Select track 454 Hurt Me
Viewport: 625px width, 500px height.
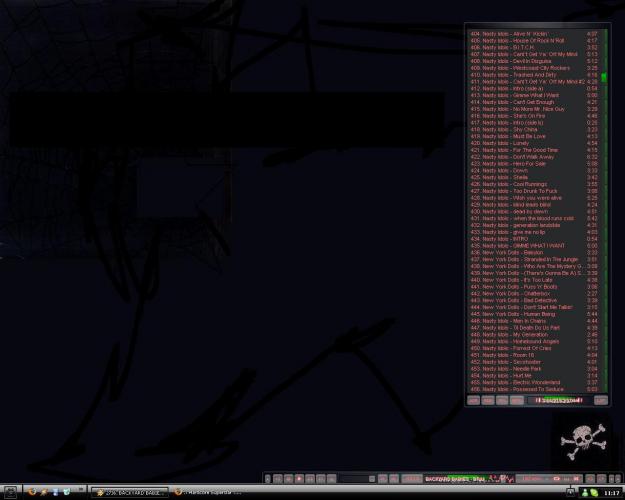533,376
